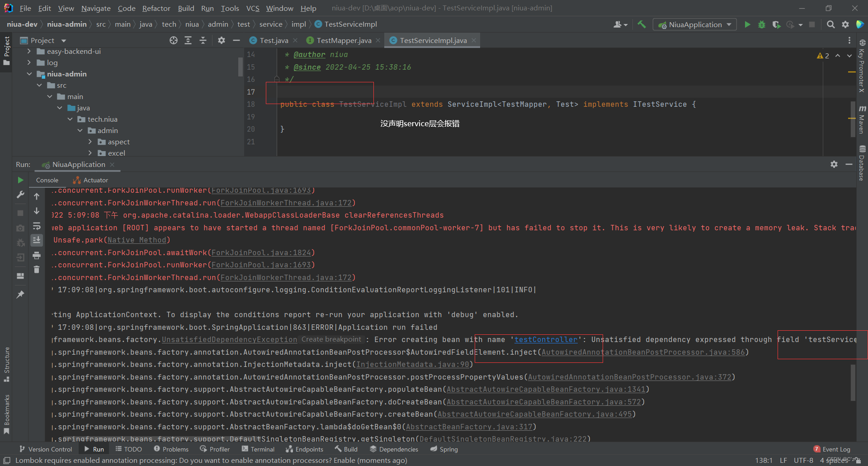
Task: Toggle soft-wrap in console
Action: [x=37, y=226]
